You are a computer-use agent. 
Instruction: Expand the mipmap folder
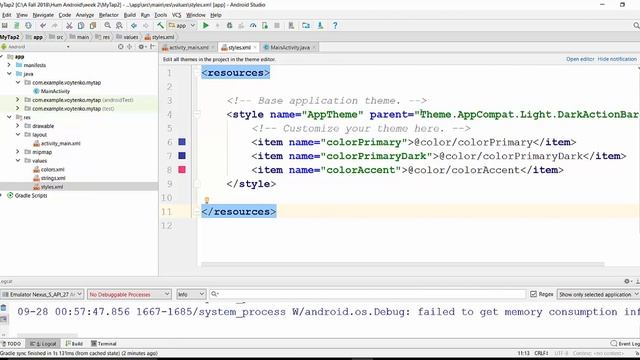[18, 152]
